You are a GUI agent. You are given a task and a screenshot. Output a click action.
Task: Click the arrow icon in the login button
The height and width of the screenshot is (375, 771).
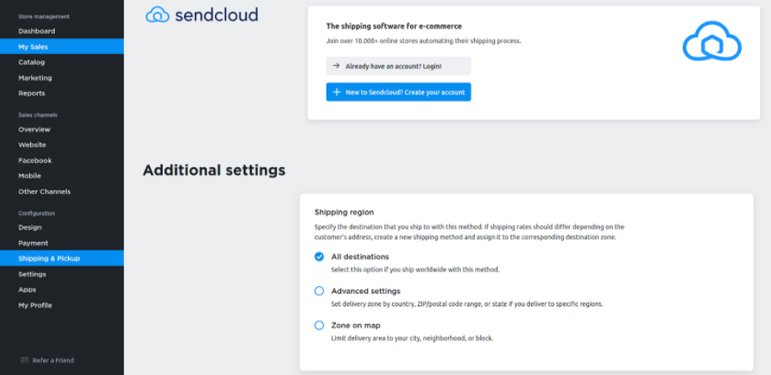coord(336,66)
